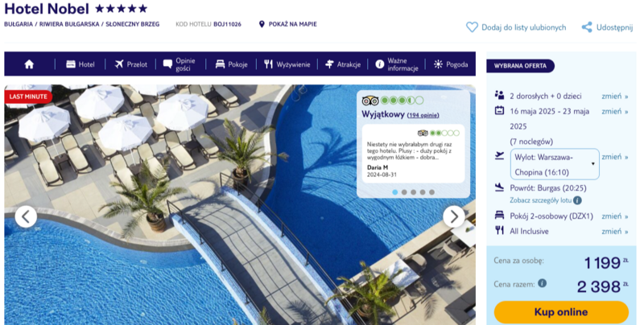Select the third review carousel dot
The image size is (644, 325).
click(413, 192)
